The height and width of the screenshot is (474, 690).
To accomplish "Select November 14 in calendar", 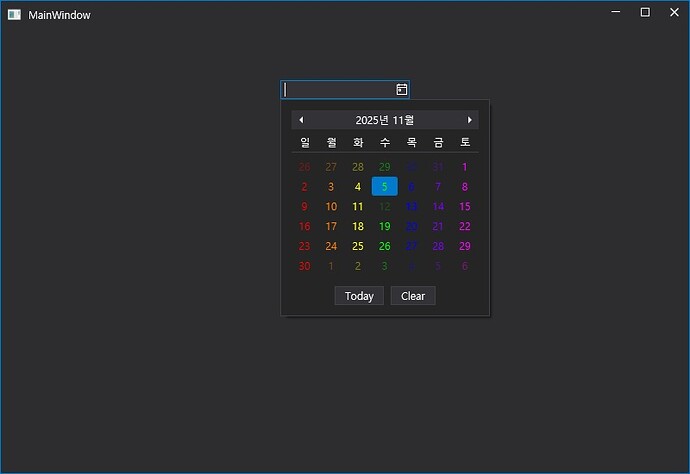I will (x=438, y=206).
